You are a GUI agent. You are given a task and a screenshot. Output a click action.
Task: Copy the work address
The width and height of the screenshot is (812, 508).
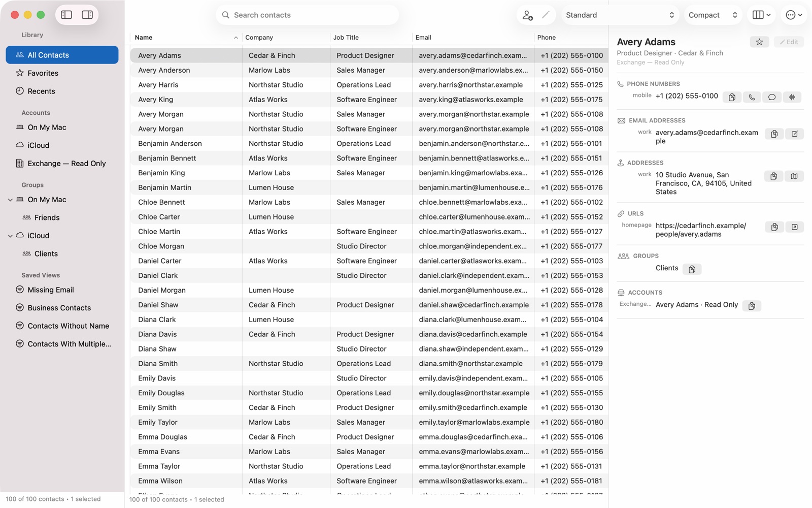774,176
